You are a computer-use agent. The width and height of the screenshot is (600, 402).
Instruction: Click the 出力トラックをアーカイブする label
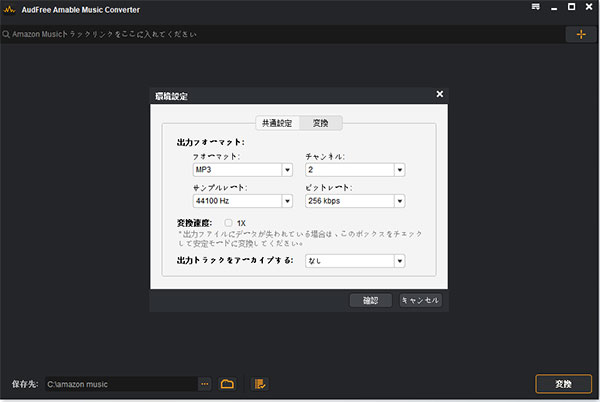235,260
